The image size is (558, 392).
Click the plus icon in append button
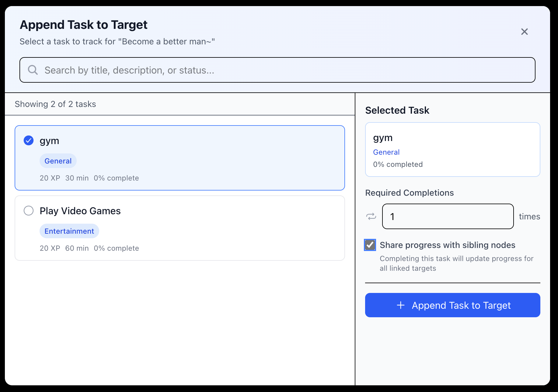(x=401, y=305)
